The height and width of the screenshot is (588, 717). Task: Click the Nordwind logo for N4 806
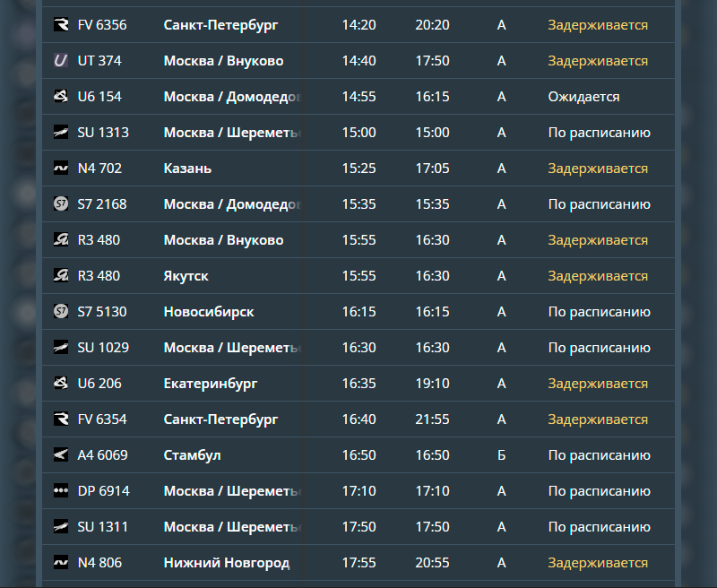(61, 562)
